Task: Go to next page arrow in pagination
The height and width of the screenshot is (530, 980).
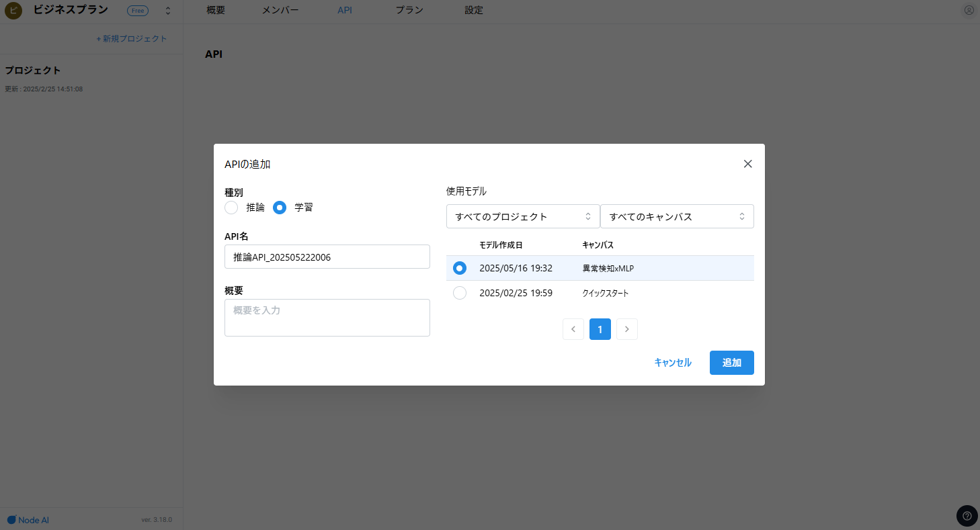Action: pos(626,329)
